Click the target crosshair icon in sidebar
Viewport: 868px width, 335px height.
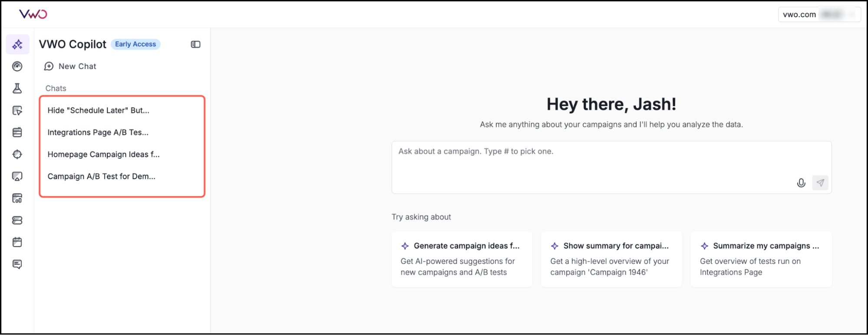[17, 154]
